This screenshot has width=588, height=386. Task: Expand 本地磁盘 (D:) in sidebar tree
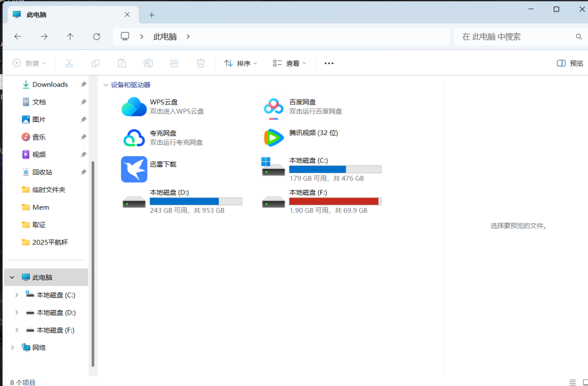point(17,313)
